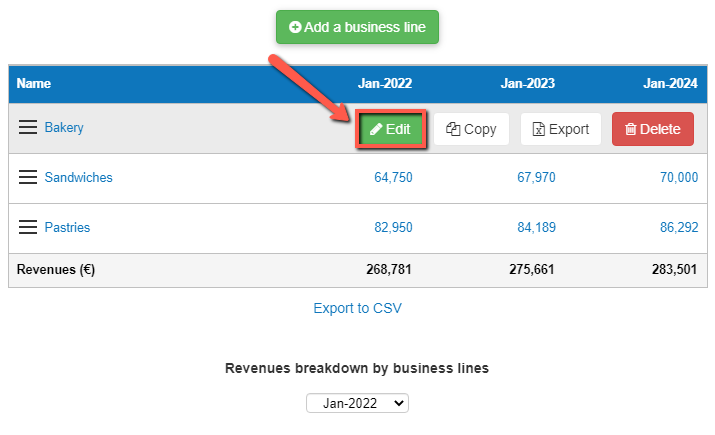The height and width of the screenshot is (435, 715).
Task: Click Sandwiches Jan-2022 value 64,750
Action: pyautogui.click(x=393, y=178)
